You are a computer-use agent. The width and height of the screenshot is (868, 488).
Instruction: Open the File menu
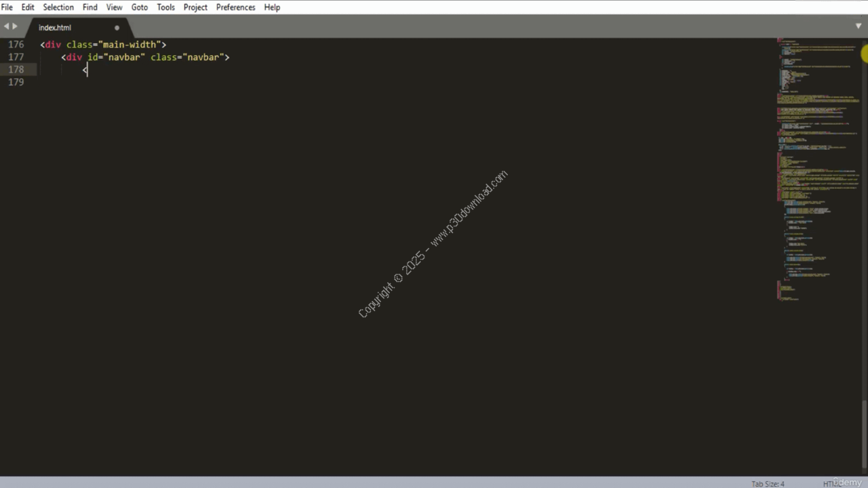click(7, 7)
